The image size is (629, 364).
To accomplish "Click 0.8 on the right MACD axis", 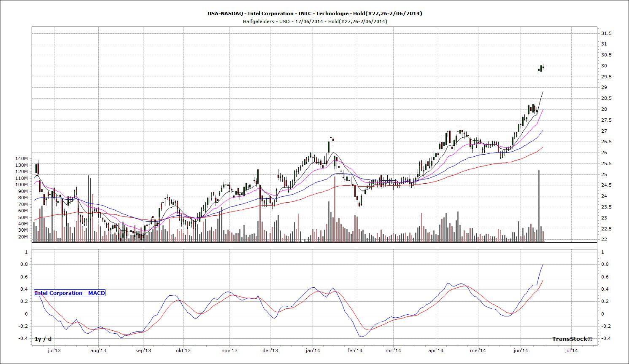I will click(605, 265).
